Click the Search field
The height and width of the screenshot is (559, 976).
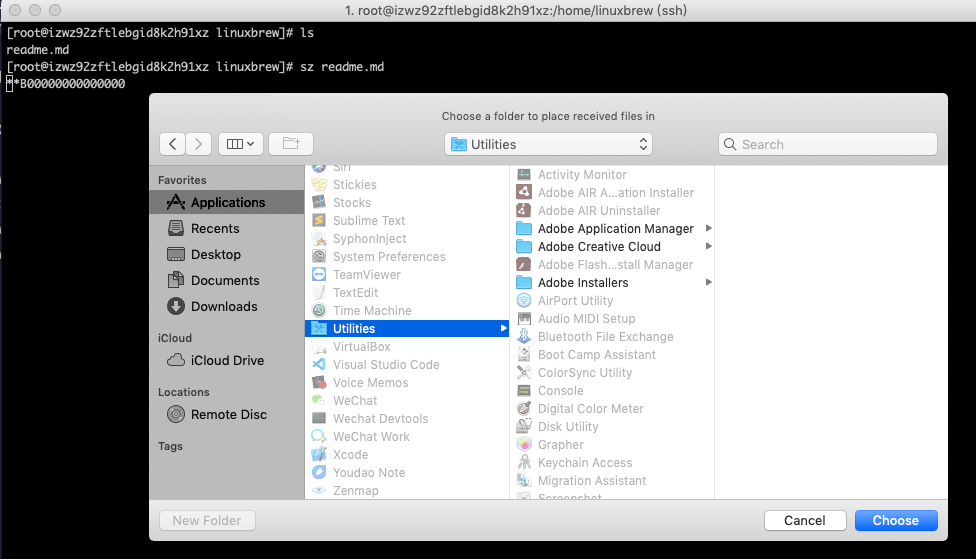(x=828, y=144)
